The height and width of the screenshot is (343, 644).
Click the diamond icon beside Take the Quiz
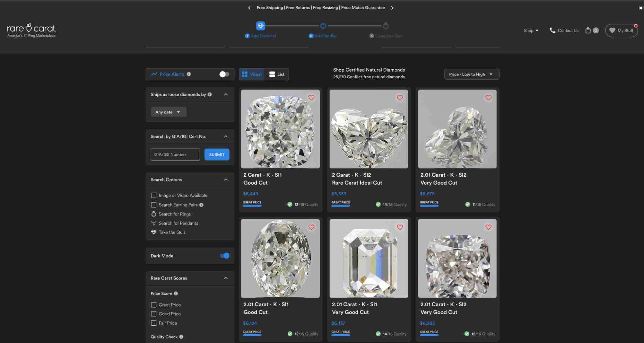click(154, 232)
